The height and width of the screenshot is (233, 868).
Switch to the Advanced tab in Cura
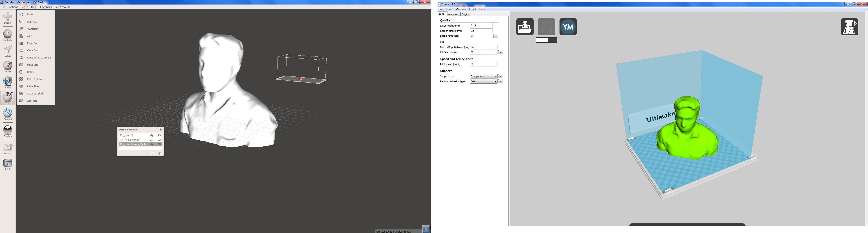coord(454,14)
